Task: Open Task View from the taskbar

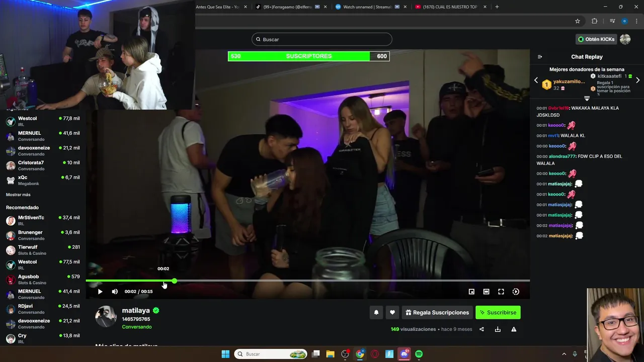Action: 316,354
